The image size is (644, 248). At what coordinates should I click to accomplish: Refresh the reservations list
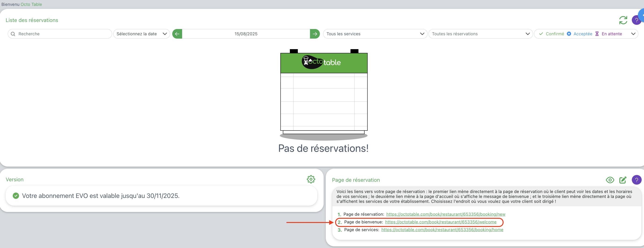click(623, 20)
